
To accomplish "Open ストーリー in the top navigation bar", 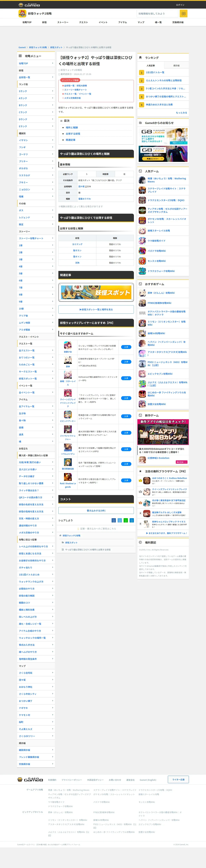I will click(x=63, y=22).
